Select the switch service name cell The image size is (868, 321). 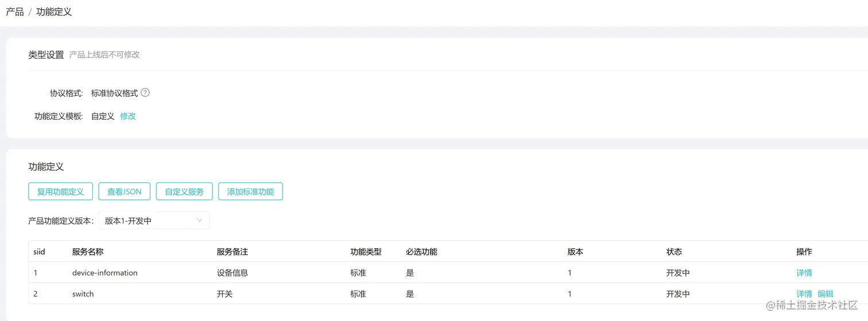83,294
